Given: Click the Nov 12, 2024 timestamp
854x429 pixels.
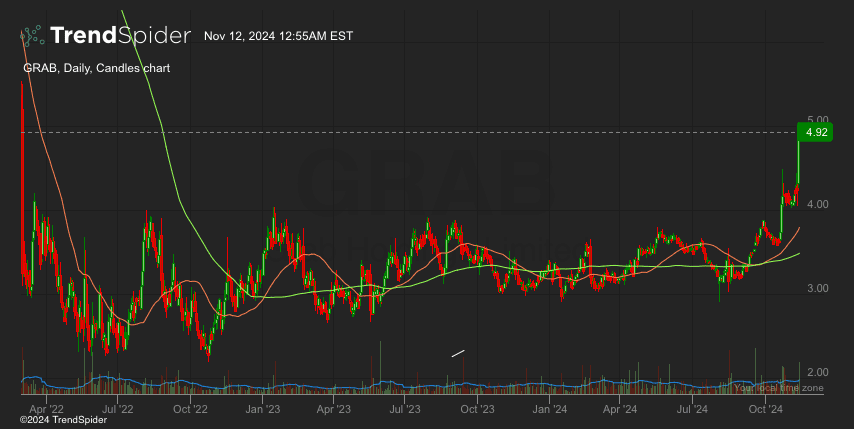Looking at the screenshot, I should click(278, 36).
